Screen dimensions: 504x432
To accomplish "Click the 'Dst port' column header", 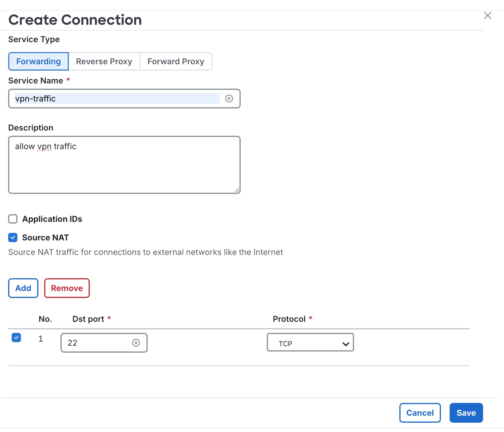I will tap(88, 319).
